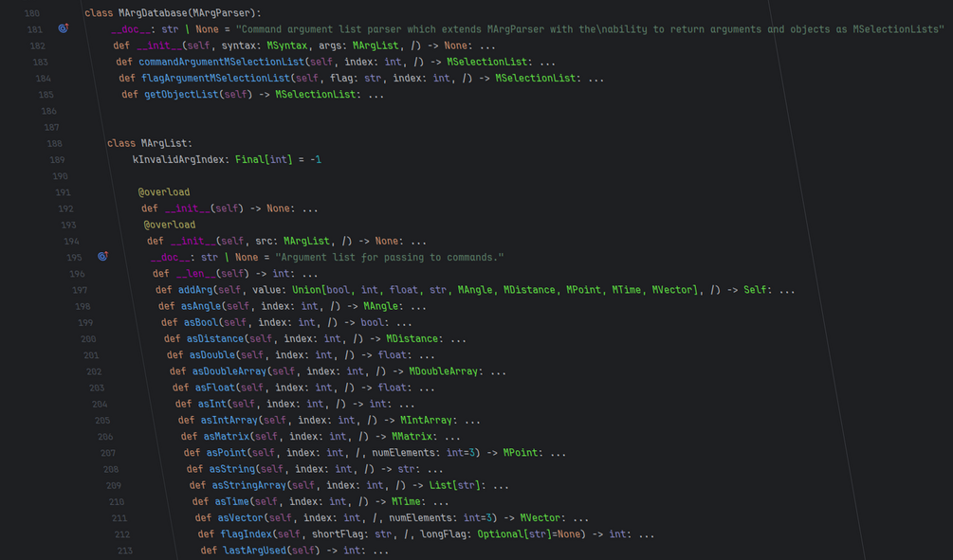
Task: Click the asStringArray method name
Action: 249,486
